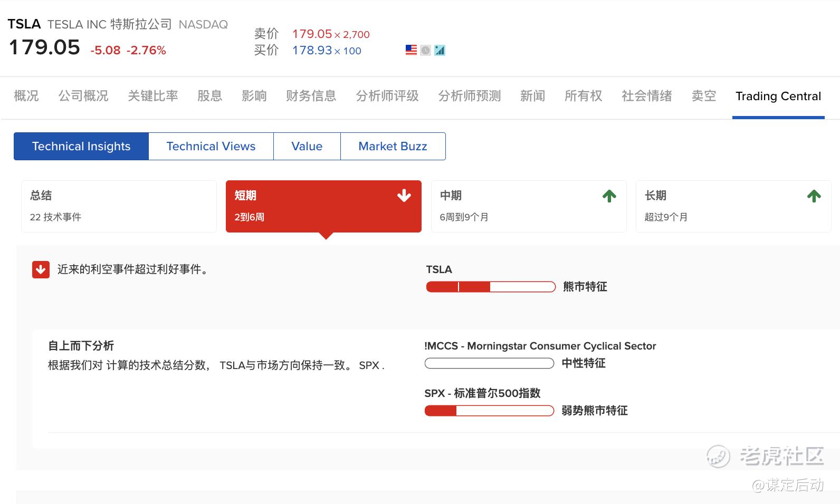Select the 影响 tab
The image size is (840, 504).
(x=254, y=96)
